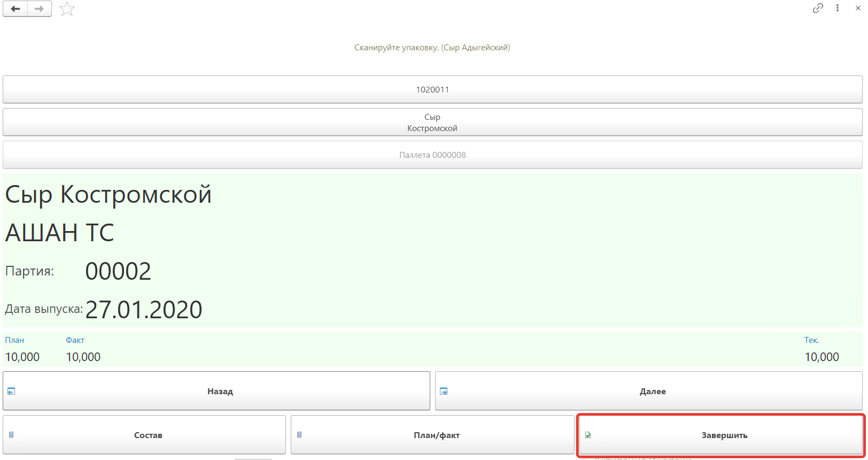Click the План column label

pyautogui.click(x=14, y=340)
